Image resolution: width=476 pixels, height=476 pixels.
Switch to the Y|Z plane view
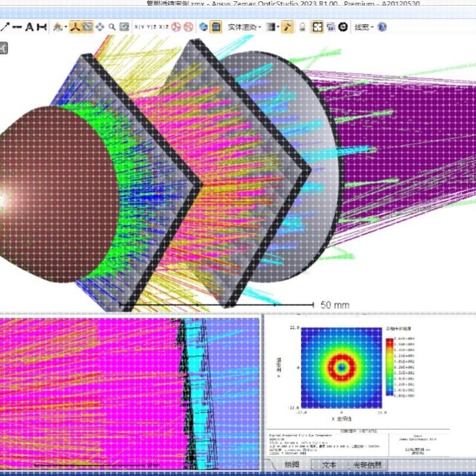point(151,27)
